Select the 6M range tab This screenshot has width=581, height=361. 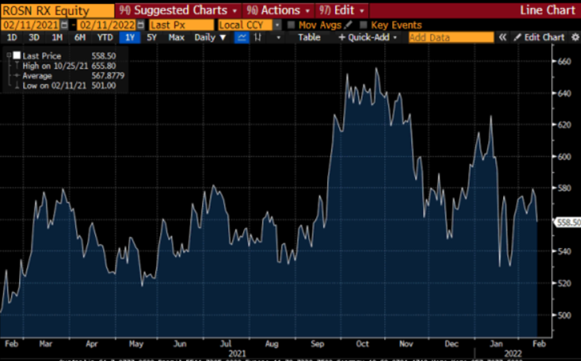[x=80, y=37]
